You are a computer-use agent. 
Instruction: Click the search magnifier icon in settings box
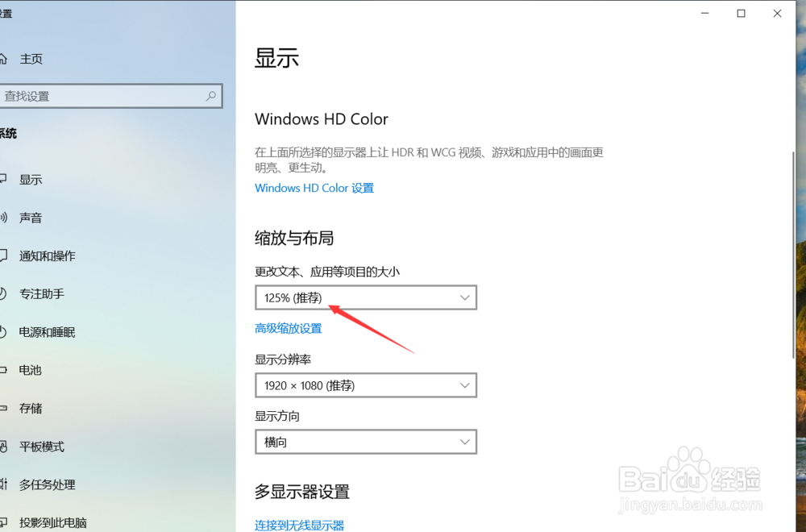[x=210, y=96]
